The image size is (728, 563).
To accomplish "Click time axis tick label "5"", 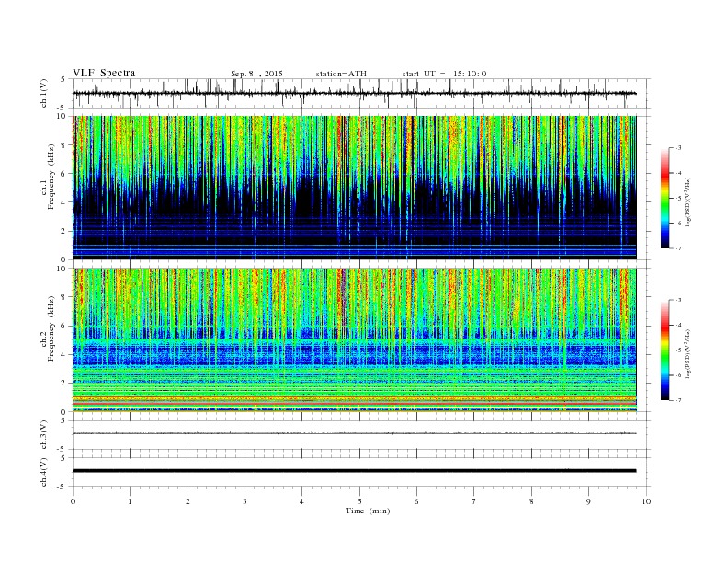I will coord(359,501).
